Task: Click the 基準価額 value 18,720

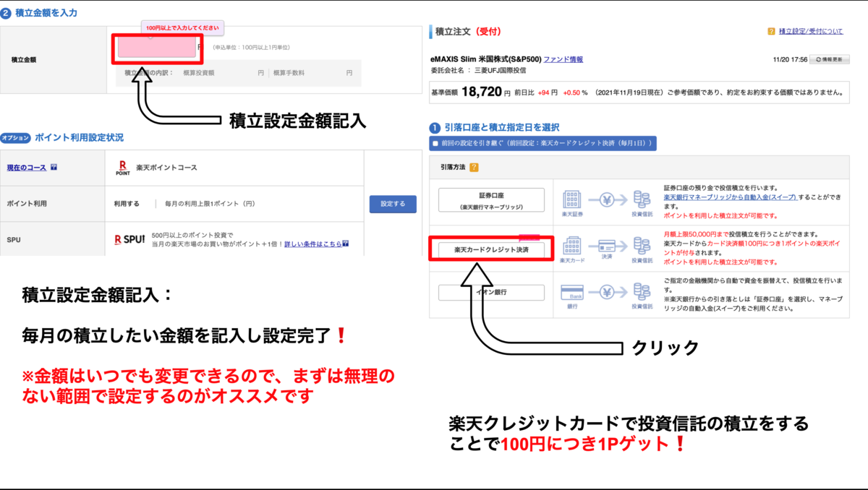Action: [x=481, y=92]
